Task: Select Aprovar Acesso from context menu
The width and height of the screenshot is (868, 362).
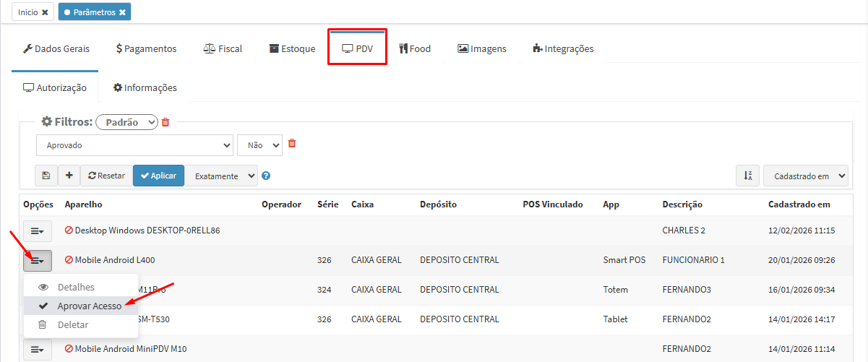Action: click(x=89, y=306)
